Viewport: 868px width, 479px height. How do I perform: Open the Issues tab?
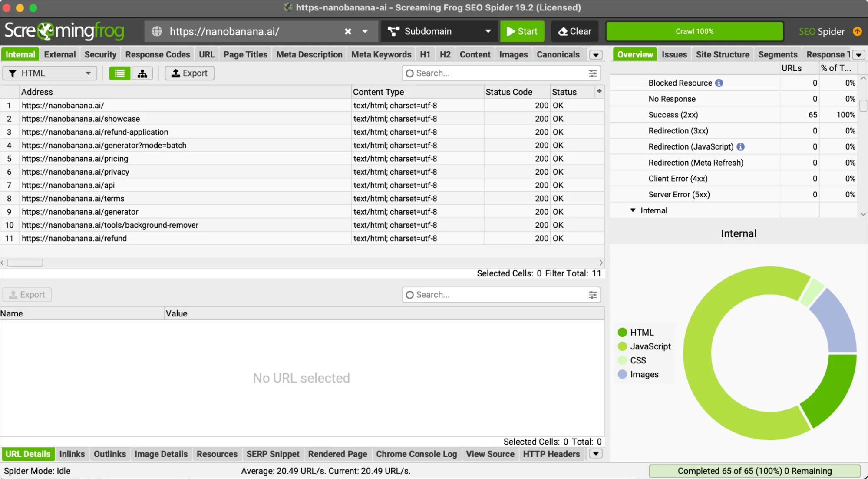(x=674, y=54)
